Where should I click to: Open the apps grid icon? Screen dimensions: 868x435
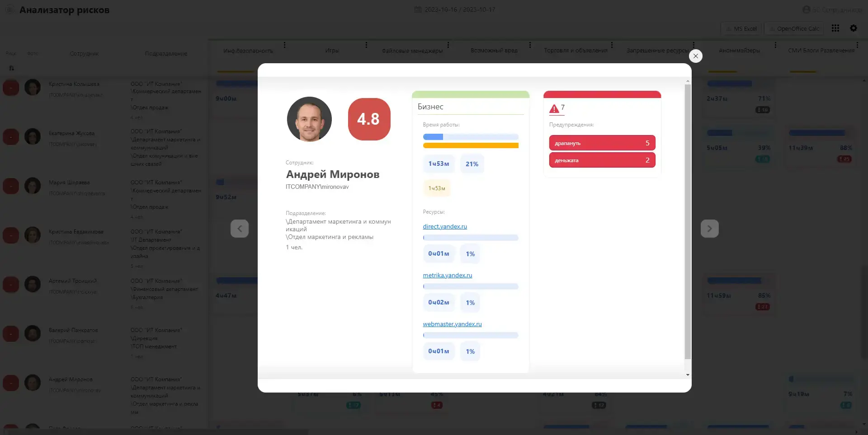835,28
